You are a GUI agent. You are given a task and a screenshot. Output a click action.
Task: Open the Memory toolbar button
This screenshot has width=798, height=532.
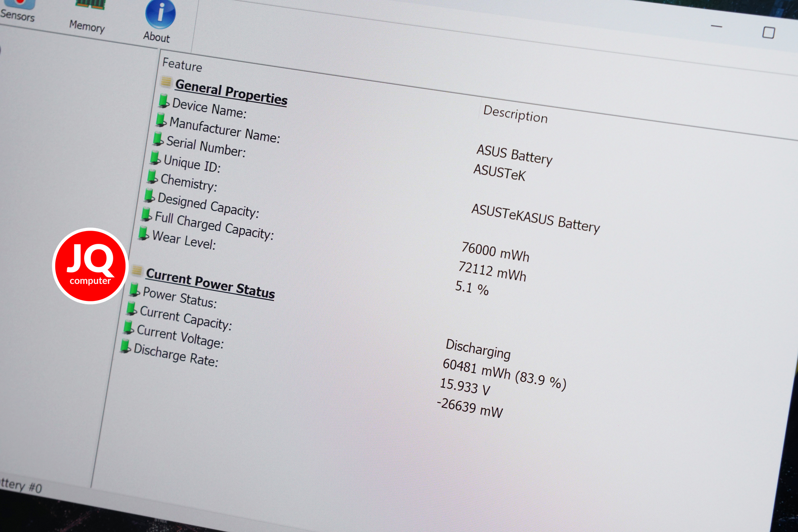[x=88, y=18]
